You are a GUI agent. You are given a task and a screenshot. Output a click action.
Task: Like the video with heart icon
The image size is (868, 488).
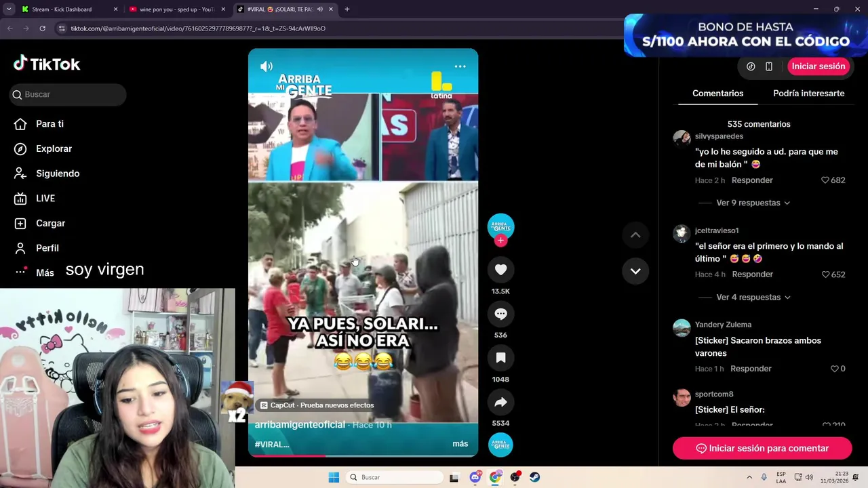(x=500, y=270)
